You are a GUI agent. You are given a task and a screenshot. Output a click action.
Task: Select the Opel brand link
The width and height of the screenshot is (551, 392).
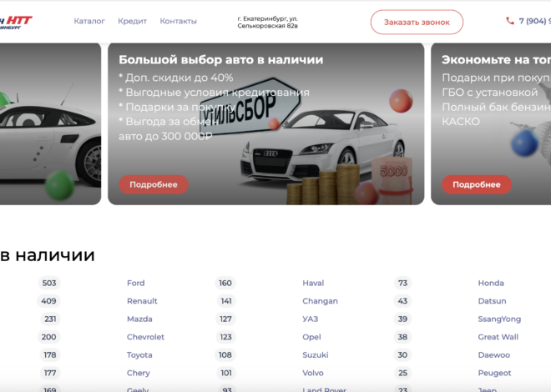coord(311,337)
